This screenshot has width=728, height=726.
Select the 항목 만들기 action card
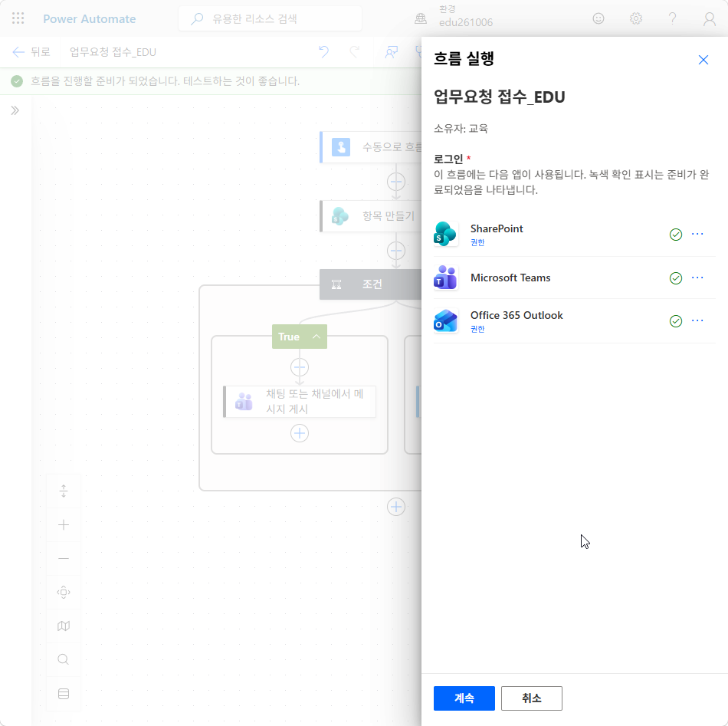[x=370, y=216]
